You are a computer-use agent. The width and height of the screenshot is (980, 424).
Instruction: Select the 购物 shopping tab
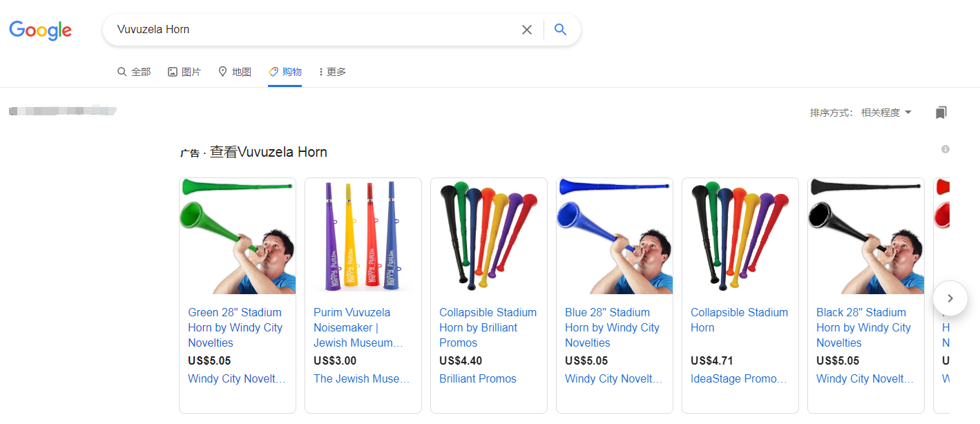pyautogui.click(x=285, y=72)
